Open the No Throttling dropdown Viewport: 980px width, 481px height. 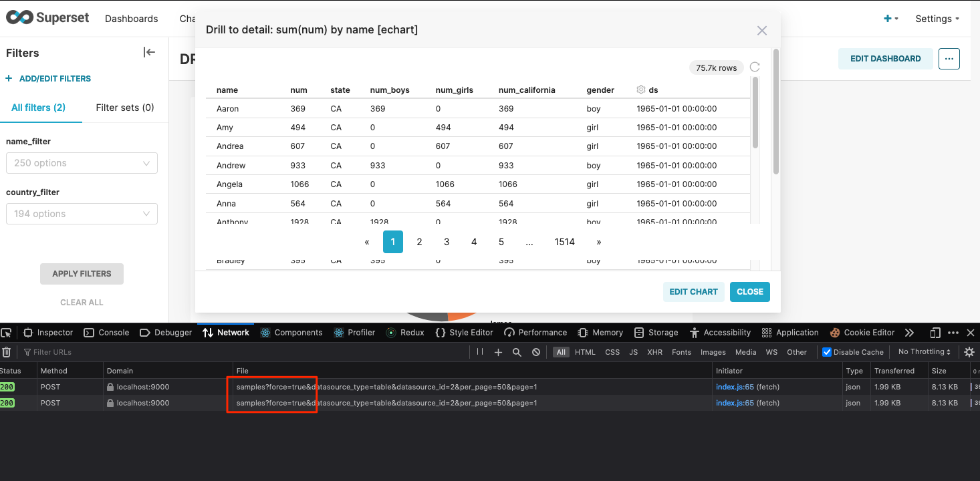(x=925, y=352)
